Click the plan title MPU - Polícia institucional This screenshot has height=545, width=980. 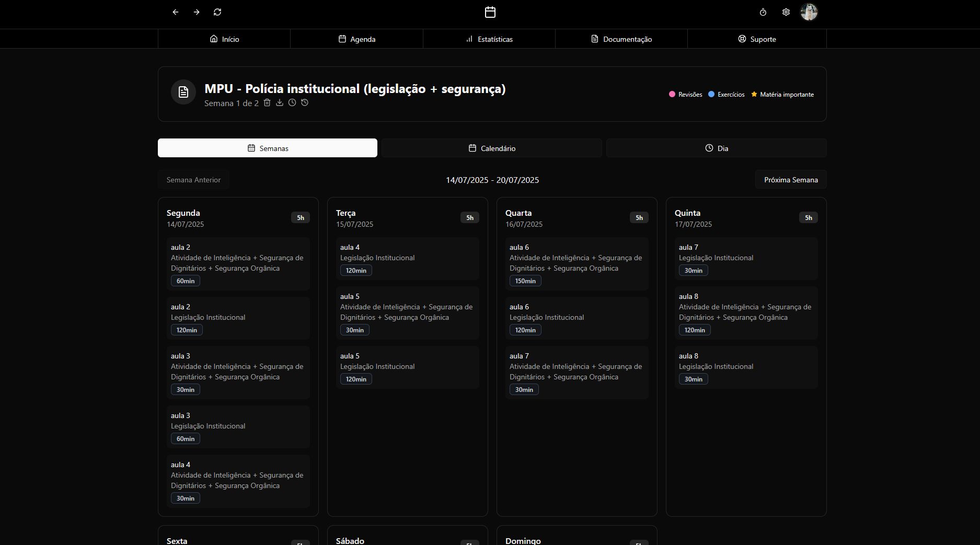pyautogui.click(x=355, y=89)
